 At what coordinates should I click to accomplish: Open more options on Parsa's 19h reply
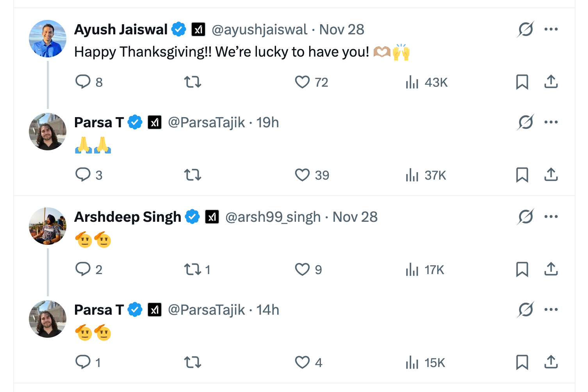(551, 122)
